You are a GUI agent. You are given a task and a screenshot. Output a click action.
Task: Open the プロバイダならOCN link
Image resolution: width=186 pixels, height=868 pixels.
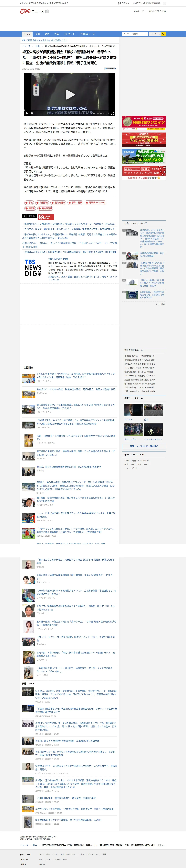[157, 11]
